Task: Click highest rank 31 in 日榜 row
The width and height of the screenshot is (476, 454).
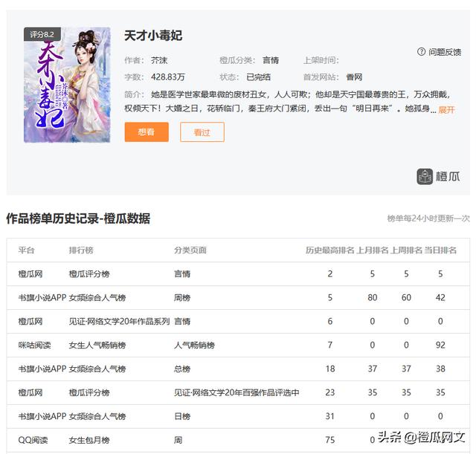Action: (330, 416)
